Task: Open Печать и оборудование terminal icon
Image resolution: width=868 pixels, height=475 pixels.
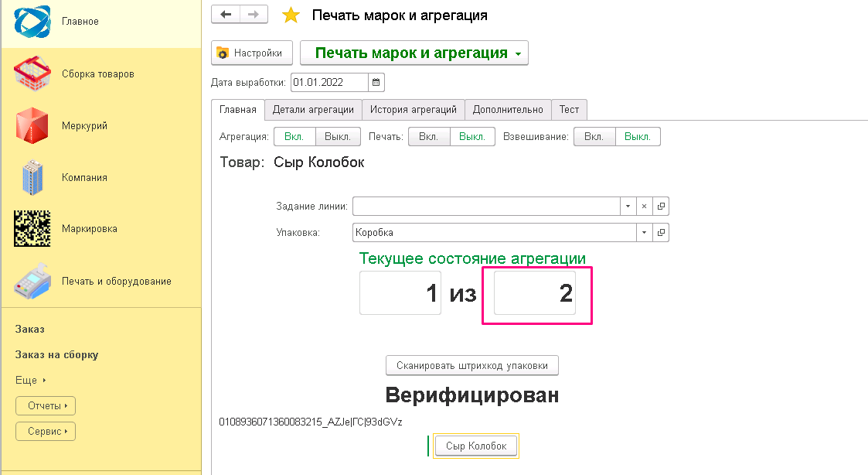Action: [32, 282]
